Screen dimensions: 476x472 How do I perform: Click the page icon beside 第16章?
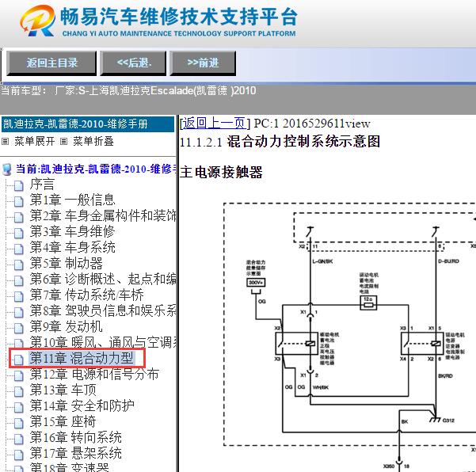point(18,439)
